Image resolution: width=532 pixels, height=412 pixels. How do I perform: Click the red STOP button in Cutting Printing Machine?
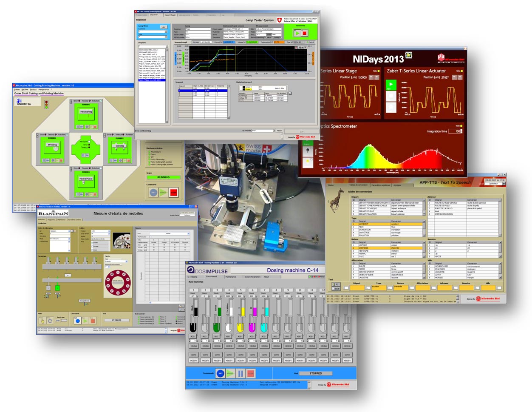click(174, 192)
